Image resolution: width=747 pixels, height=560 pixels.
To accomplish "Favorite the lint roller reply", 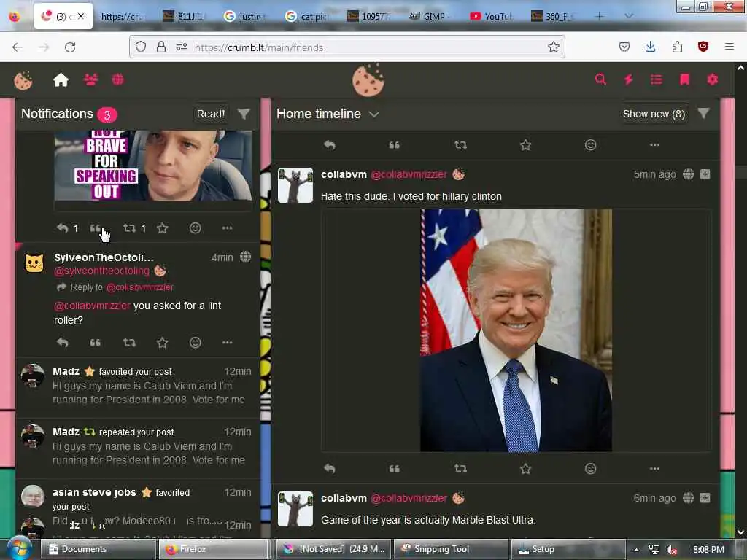I will point(162,343).
